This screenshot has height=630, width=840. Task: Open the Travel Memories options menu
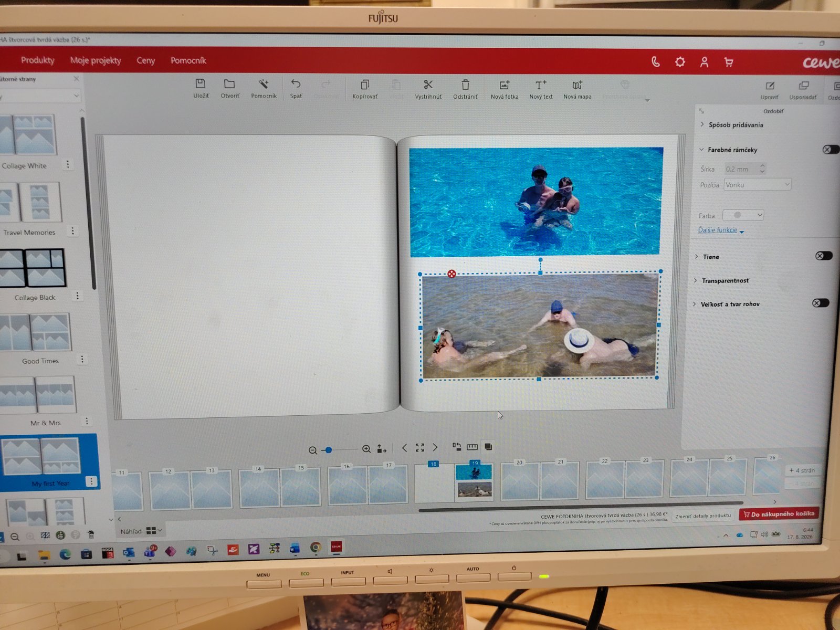pos(72,231)
